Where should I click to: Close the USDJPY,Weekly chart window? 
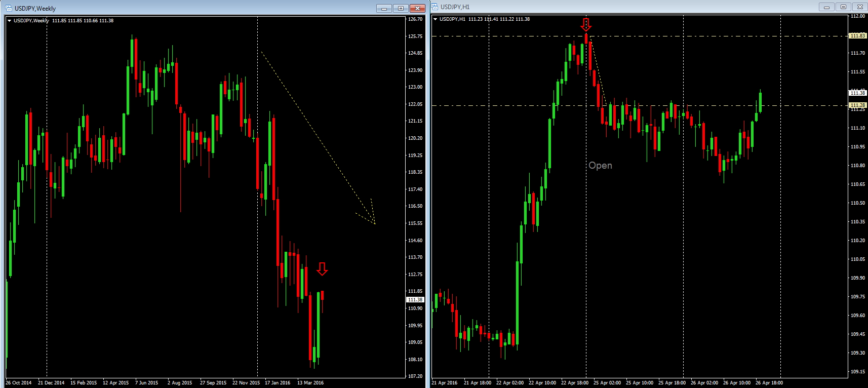[417, 8]
